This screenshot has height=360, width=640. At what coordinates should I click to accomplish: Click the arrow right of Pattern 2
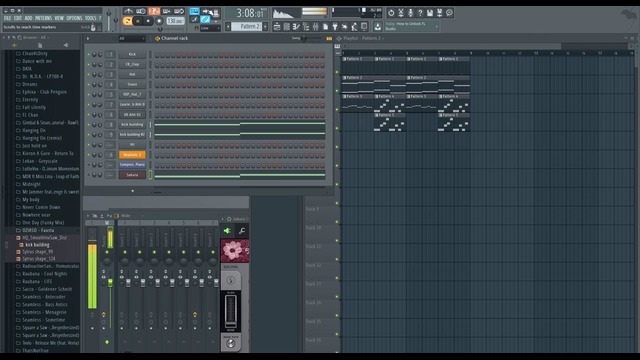point(266,27)
